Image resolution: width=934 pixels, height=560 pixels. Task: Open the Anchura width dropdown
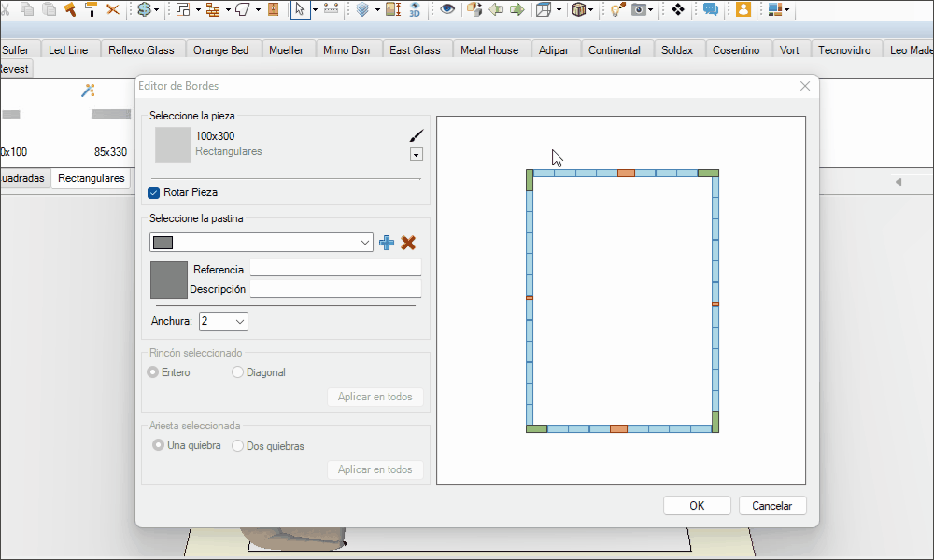pos(223,321)
